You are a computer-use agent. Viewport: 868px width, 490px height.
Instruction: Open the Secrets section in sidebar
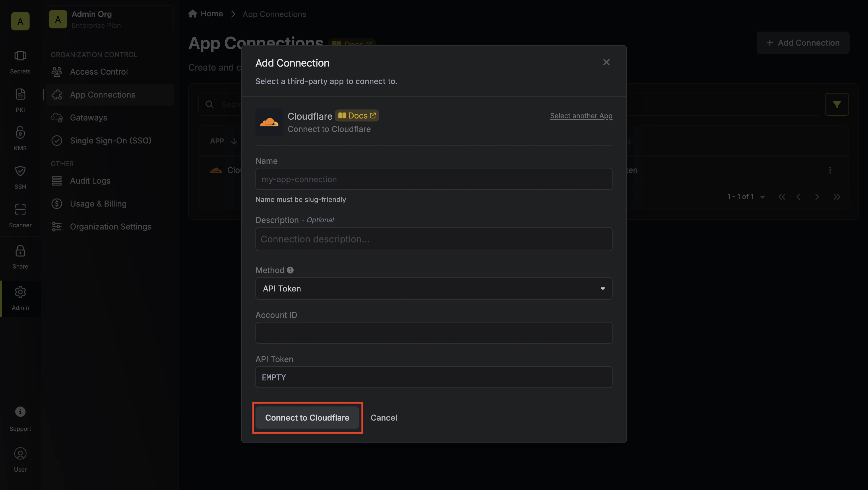tap(20, 62)
